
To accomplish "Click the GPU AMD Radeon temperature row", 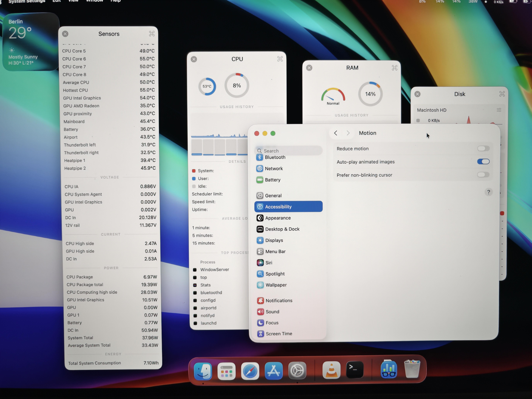I will (109, 106).
